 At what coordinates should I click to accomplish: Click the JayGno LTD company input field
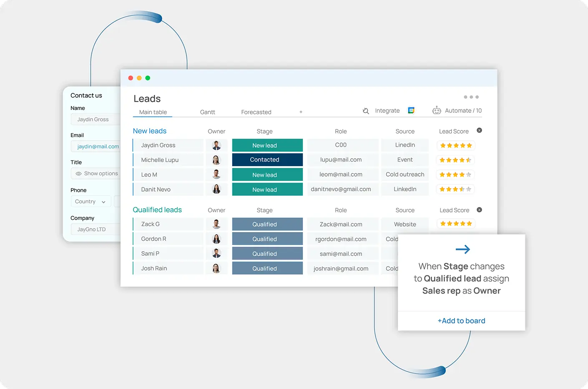point(94,229)
